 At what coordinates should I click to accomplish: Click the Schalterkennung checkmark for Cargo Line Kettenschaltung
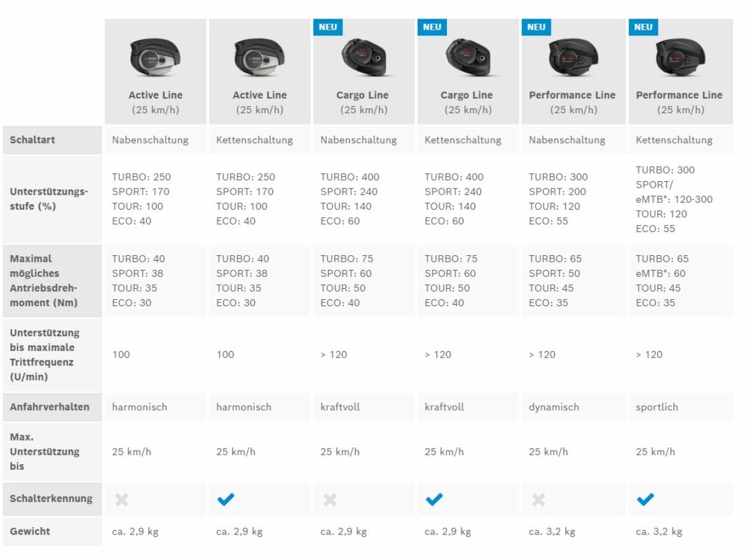pyautogui.click(x=434, y=499)
